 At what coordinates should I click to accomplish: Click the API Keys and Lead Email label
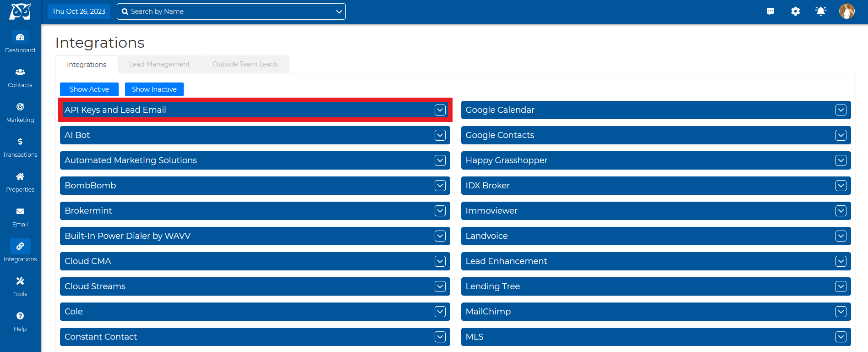tap(115, 110)
